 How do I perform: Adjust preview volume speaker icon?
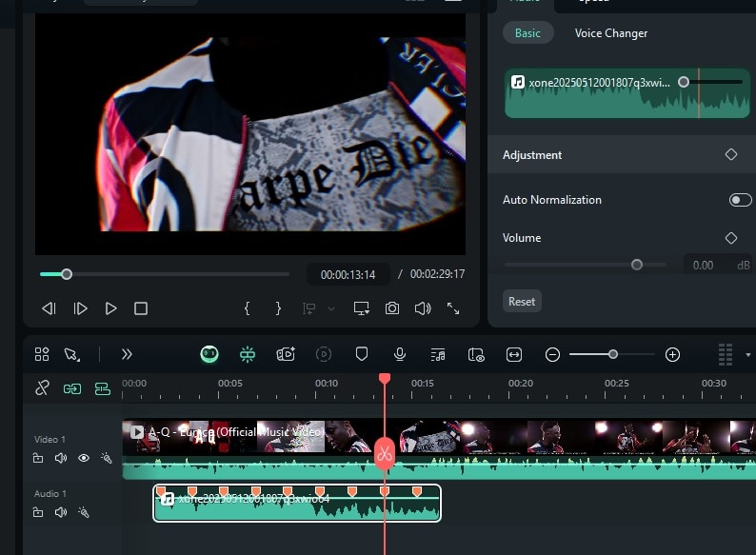pyautogui.click(x=423, y=308)
